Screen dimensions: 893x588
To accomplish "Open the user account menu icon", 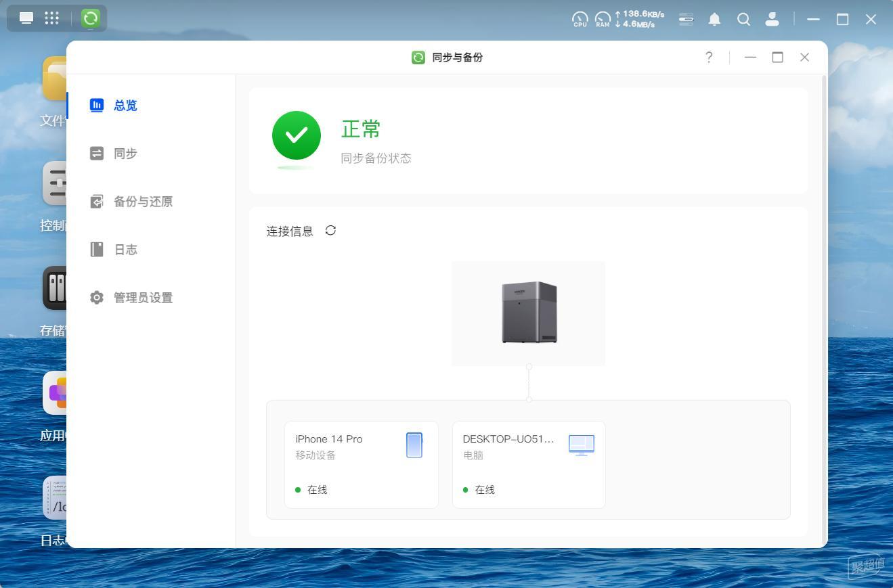I will point(772,19).
